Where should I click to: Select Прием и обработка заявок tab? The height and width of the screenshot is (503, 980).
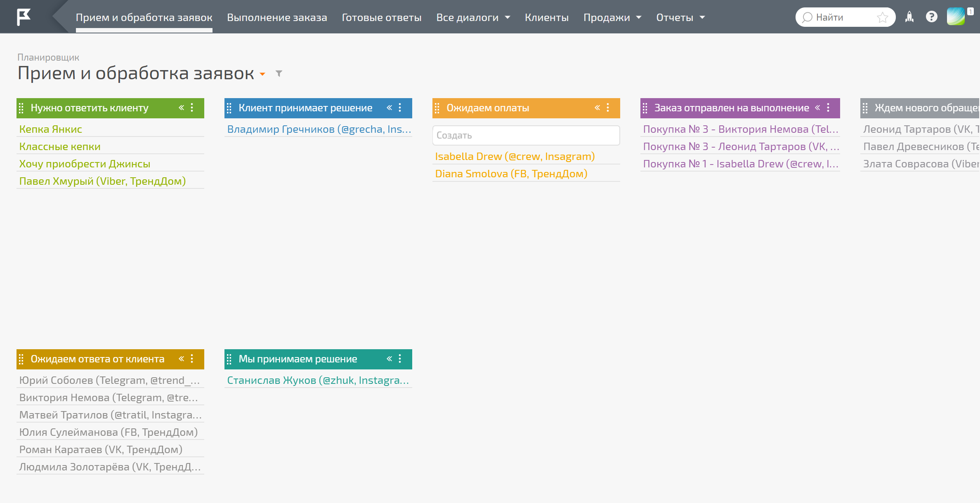[144, 17]
